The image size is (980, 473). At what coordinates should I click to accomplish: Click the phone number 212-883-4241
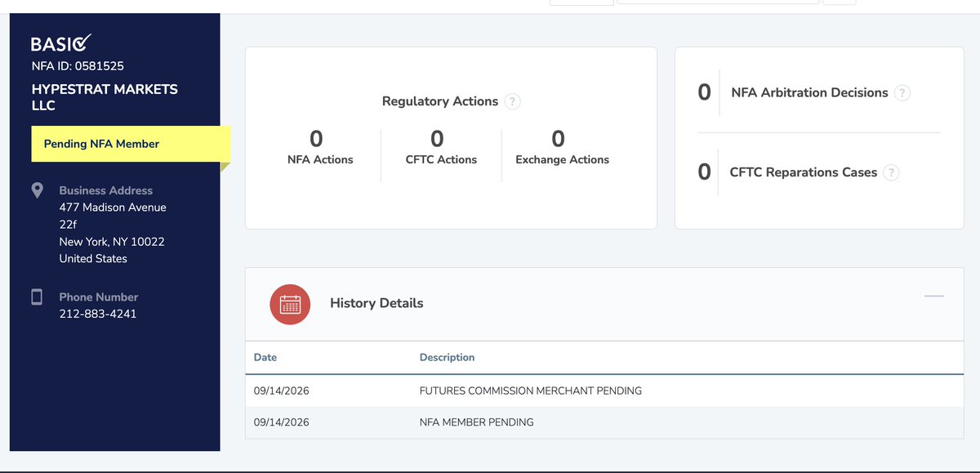(x=98, y=314)
